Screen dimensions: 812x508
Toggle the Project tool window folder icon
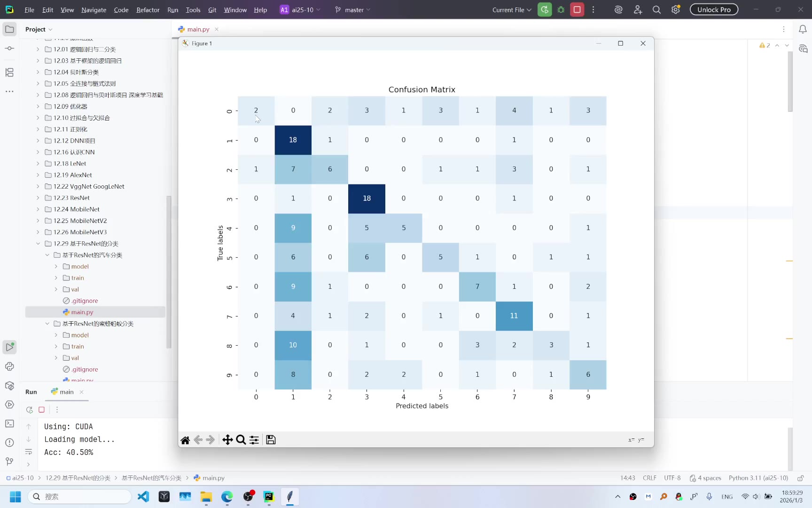tap(9, 29)
